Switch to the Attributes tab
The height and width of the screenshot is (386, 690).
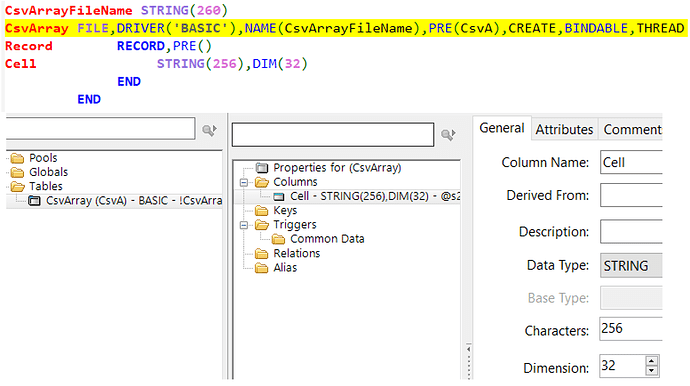point(564,129)
